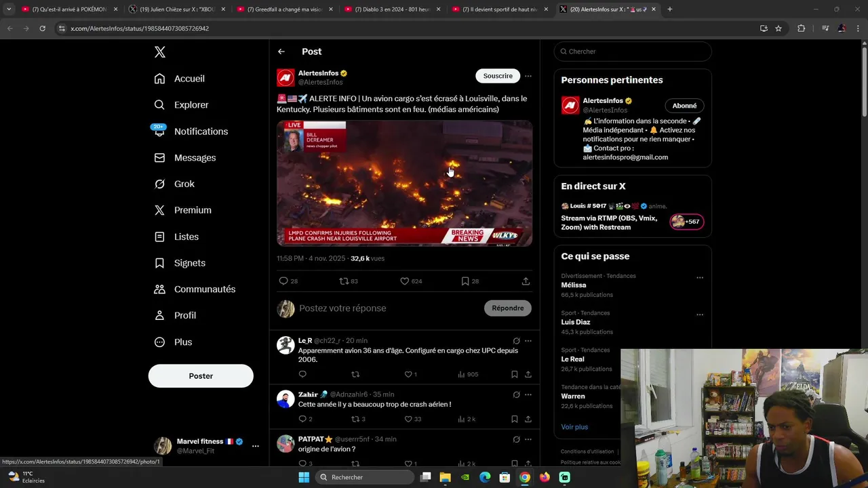Switch to the Diablo 3 en 2024 tab

(x=392, y=9)
